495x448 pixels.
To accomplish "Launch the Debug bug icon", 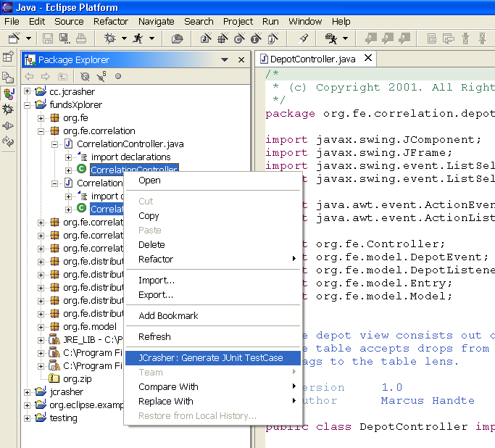I will tap(110, 38).
